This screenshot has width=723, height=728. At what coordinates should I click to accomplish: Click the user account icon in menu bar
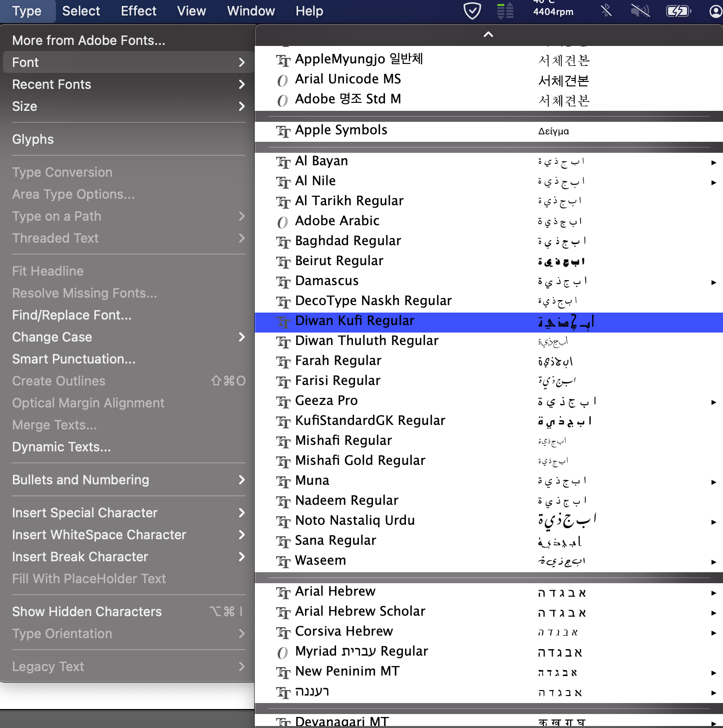(x=716, y=10)
